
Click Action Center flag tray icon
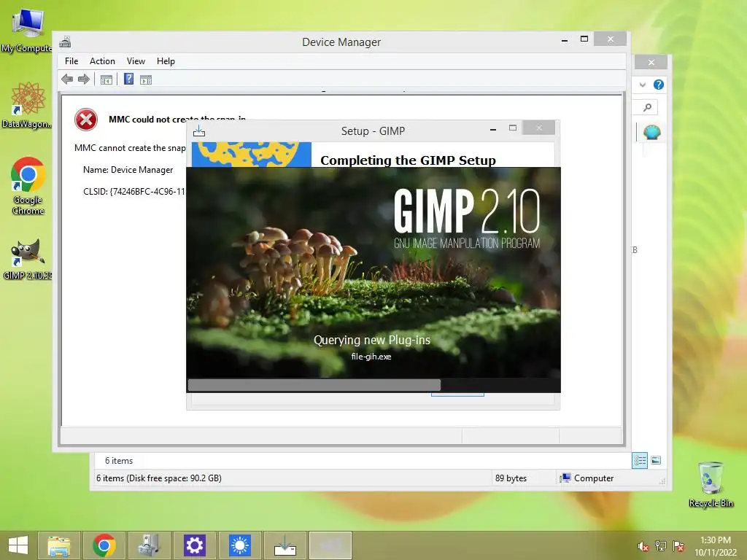678,546
